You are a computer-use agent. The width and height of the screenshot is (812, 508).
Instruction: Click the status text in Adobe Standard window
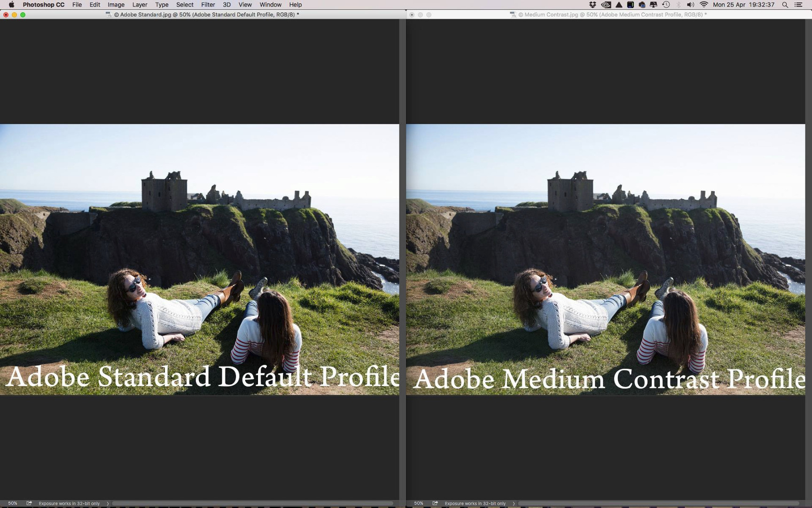[69, 503]
